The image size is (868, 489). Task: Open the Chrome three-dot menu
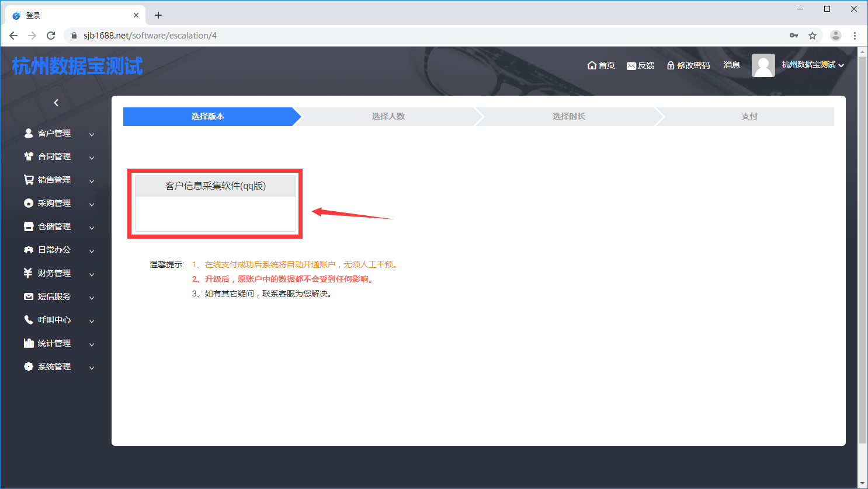(x=855, y=36)
